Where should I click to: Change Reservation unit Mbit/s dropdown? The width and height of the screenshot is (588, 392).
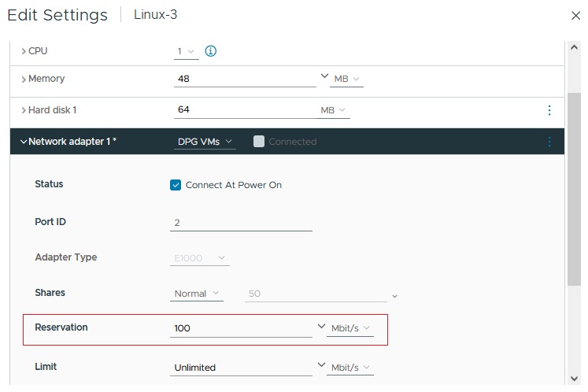349,328
